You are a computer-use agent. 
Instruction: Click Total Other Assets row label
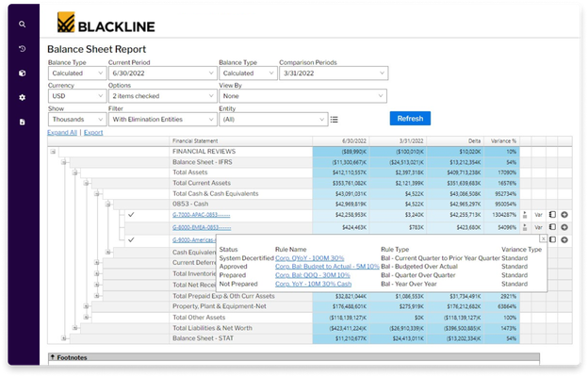pos(199,318)
